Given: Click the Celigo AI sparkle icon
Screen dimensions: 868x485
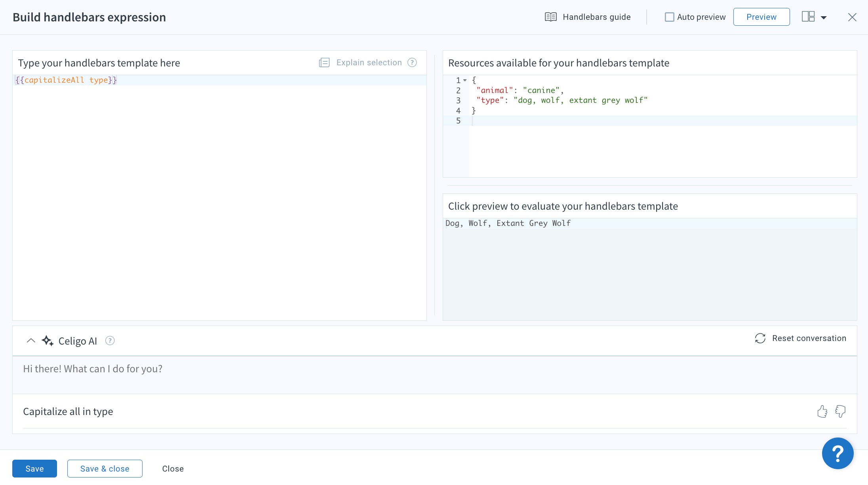Looking at the screenshot, I should (48, 341).
